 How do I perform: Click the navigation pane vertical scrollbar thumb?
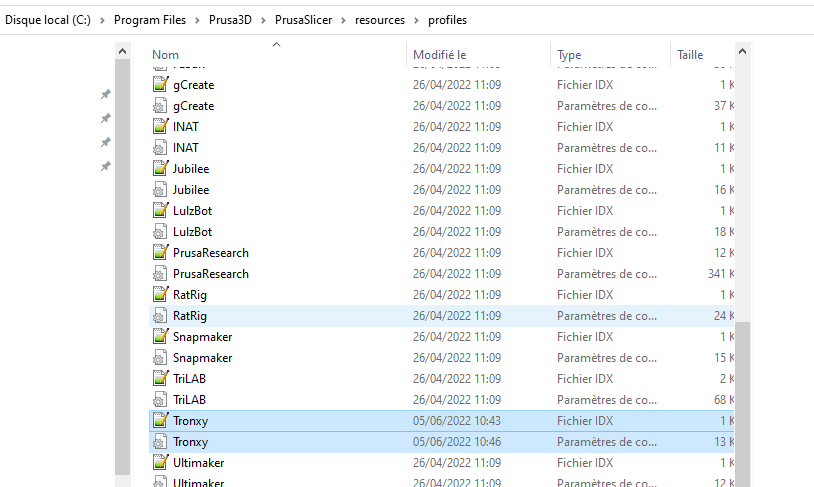(123, 267)
